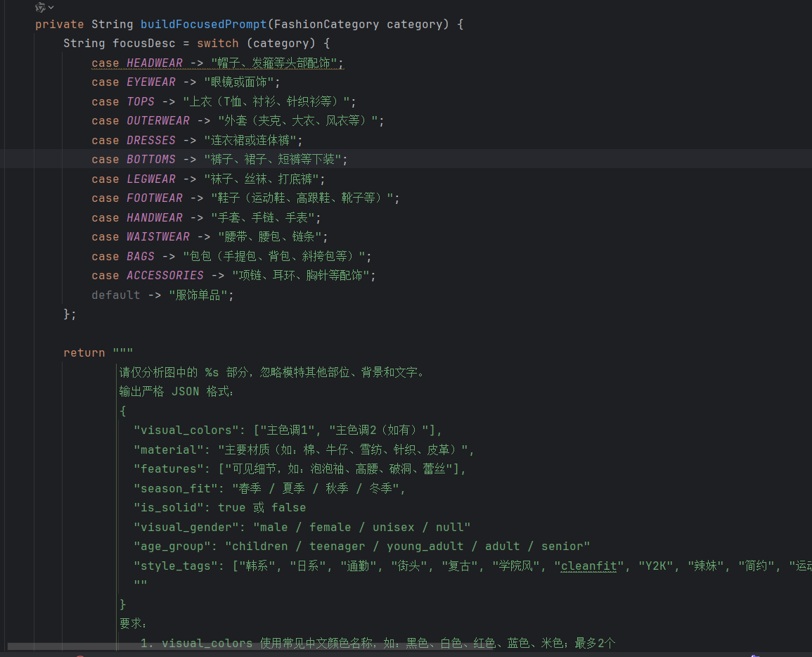Image resolution: width=812 pixels, height=657 pixels.
Task: Open the chevron dropdown beside the AI icon
Action: click(51, 7)
